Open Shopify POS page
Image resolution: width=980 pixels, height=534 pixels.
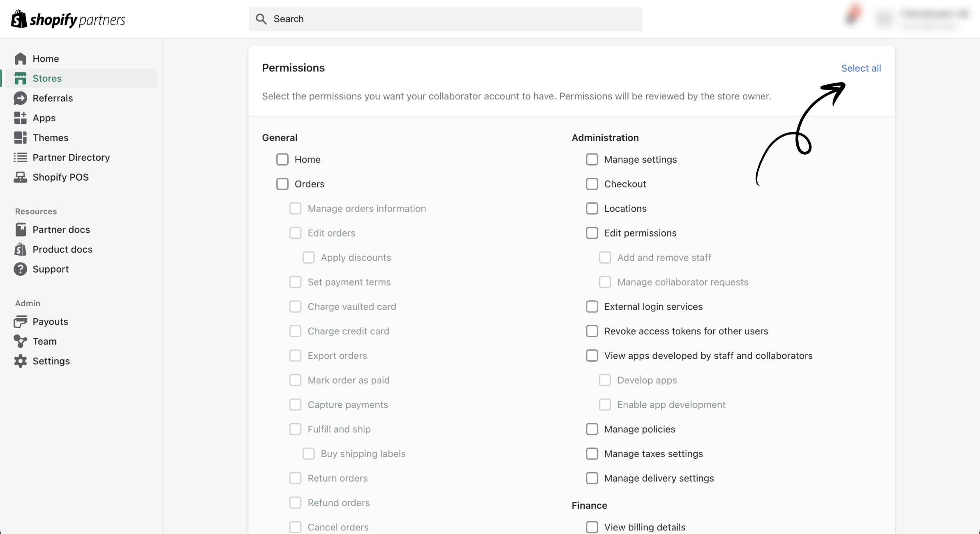tap(60, 177)
